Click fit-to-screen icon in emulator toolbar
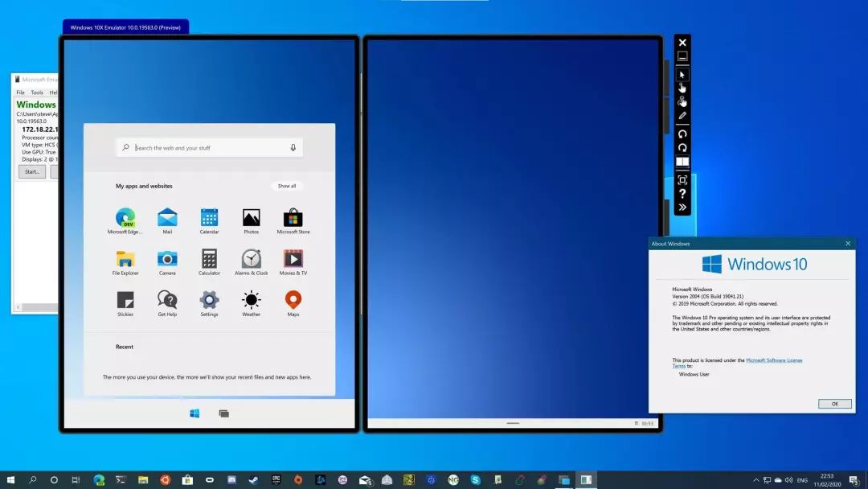This screenshot has height=489, width=868. pyautogui.click(x=682, y=180)
